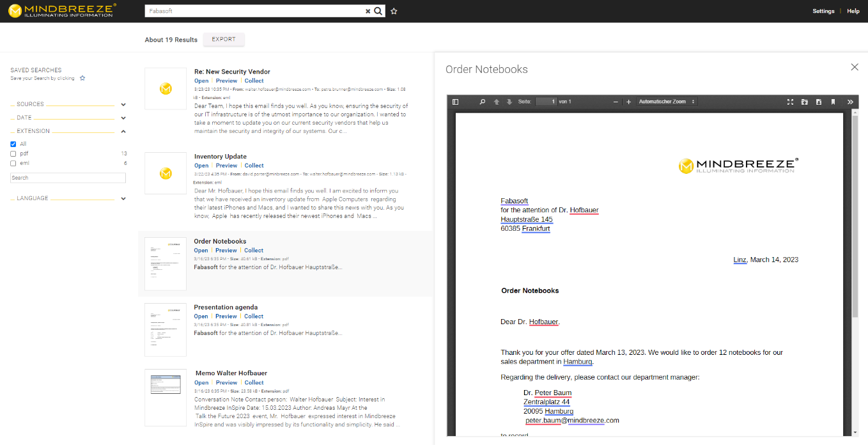Collect the Memo Walter Hofbauer result
868x445 pixels.
coord(254,383)
